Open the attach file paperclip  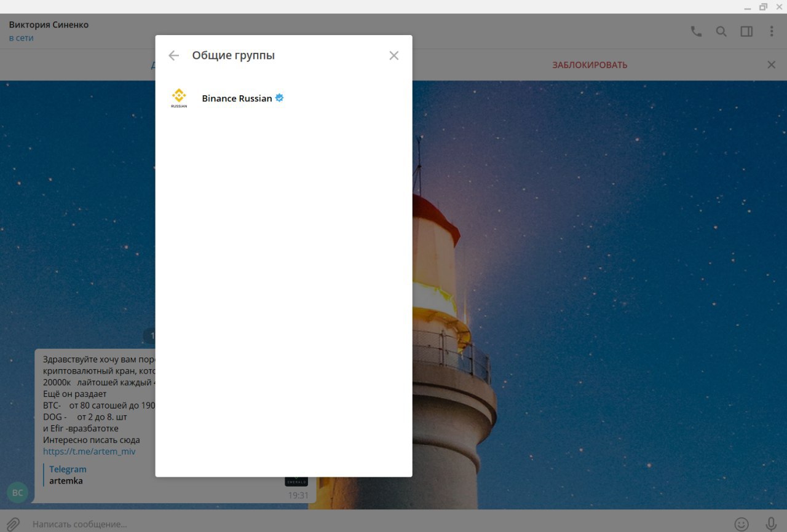pos(13,524)
